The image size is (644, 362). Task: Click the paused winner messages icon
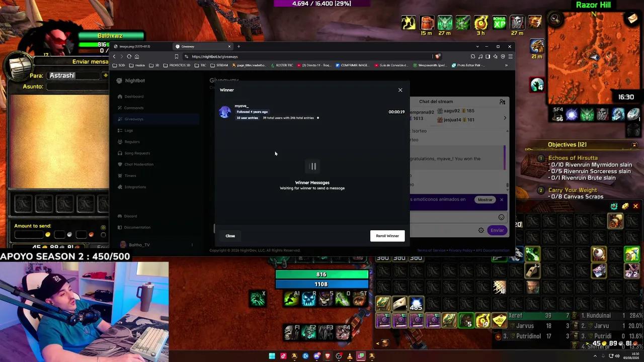(x=312, y=166)
